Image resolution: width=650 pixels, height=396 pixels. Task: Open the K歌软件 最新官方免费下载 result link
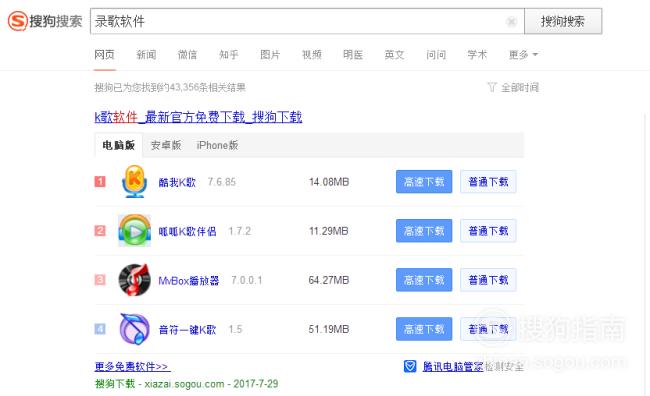tap(198, 117)
